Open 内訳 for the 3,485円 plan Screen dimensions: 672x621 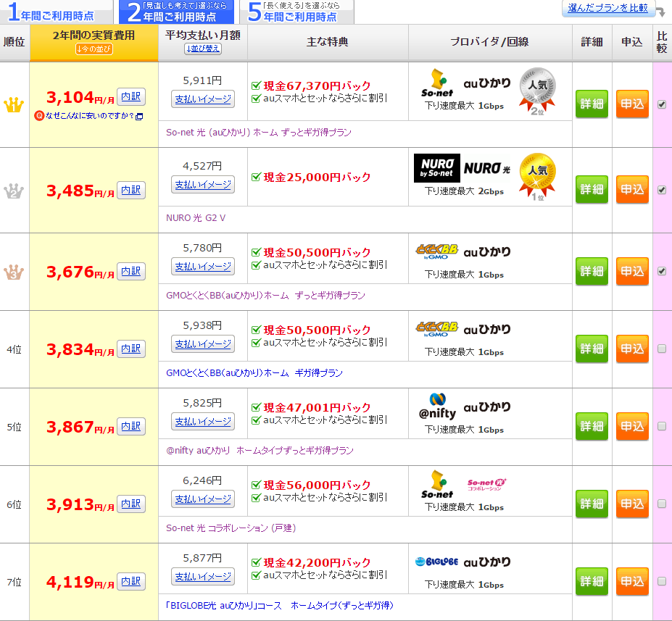[131, 190]
